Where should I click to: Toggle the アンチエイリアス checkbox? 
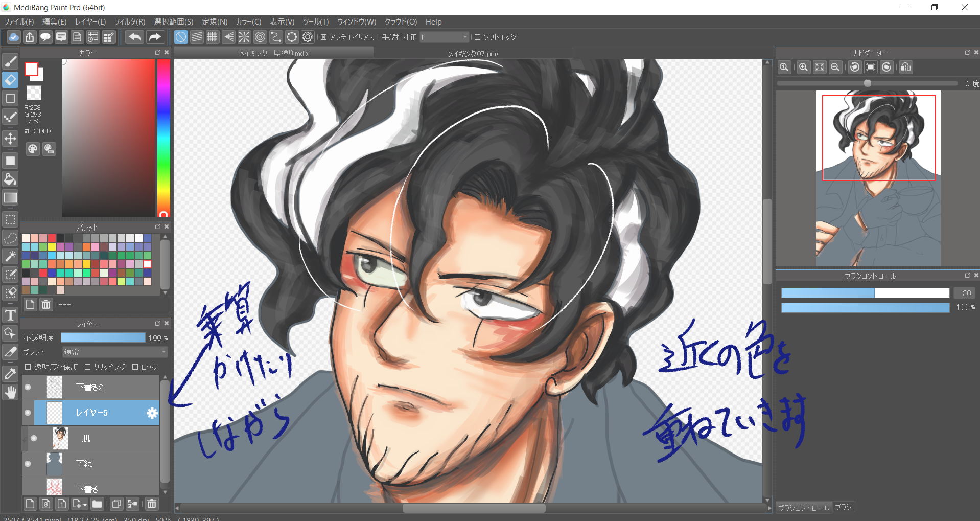coord(323,37)
